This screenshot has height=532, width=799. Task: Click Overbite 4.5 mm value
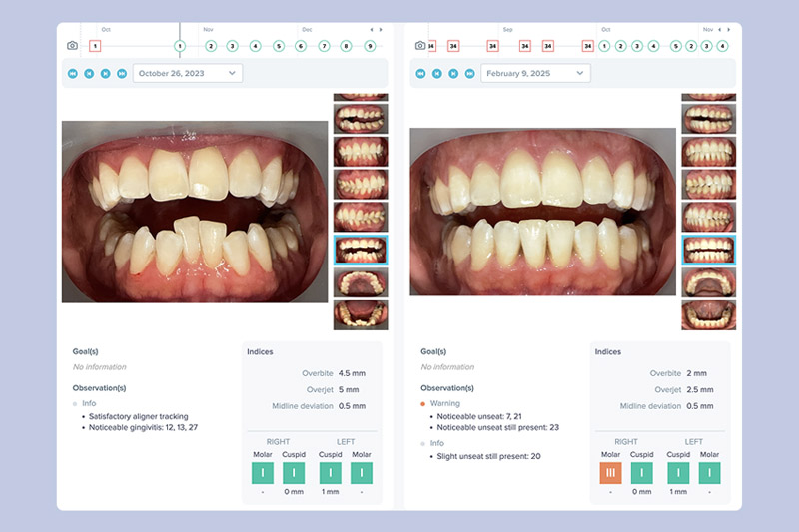[352, 373]
